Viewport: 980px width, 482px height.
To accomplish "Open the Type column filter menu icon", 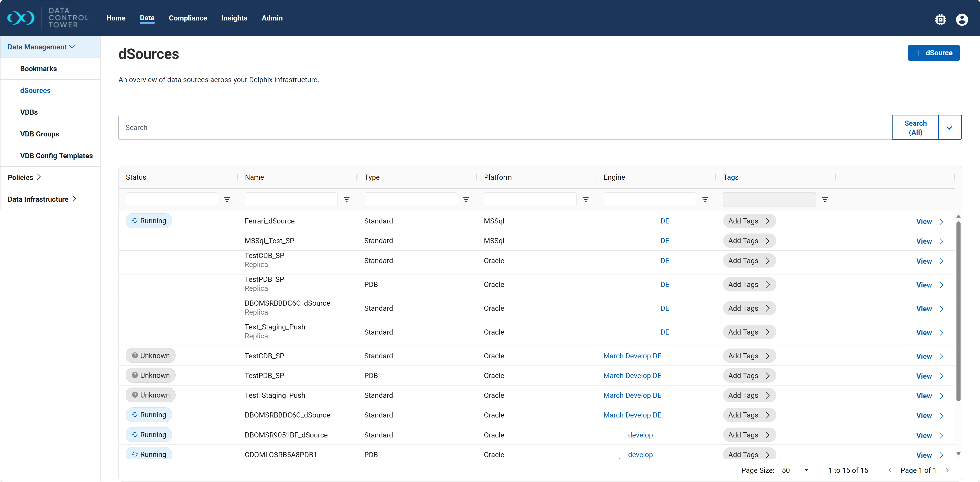I will 466,199.
